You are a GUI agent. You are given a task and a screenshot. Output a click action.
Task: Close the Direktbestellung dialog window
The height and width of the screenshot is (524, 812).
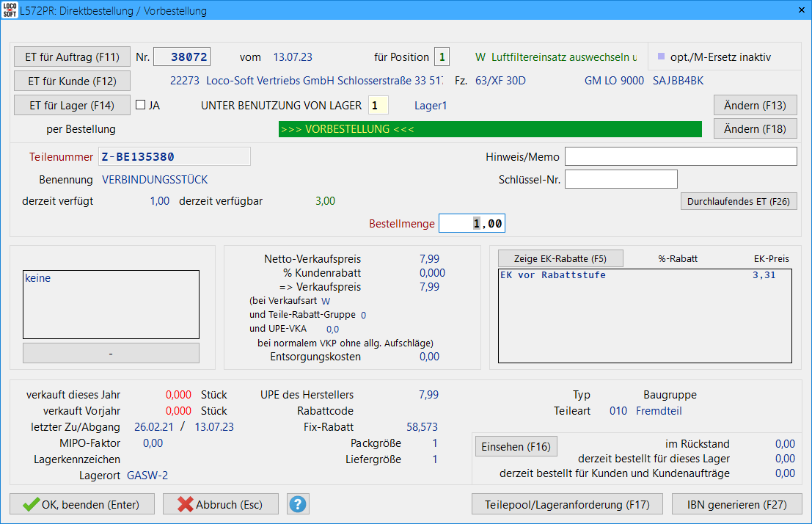[x=799, y=10]
